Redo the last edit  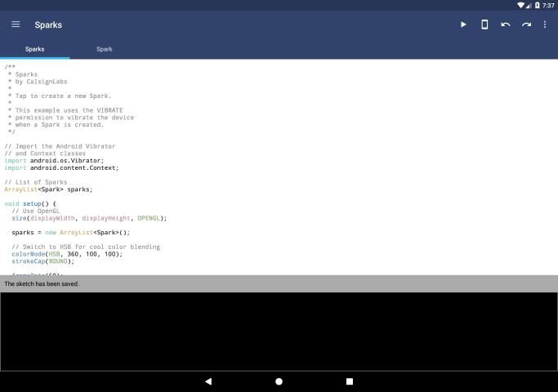[x=526, y=24]
